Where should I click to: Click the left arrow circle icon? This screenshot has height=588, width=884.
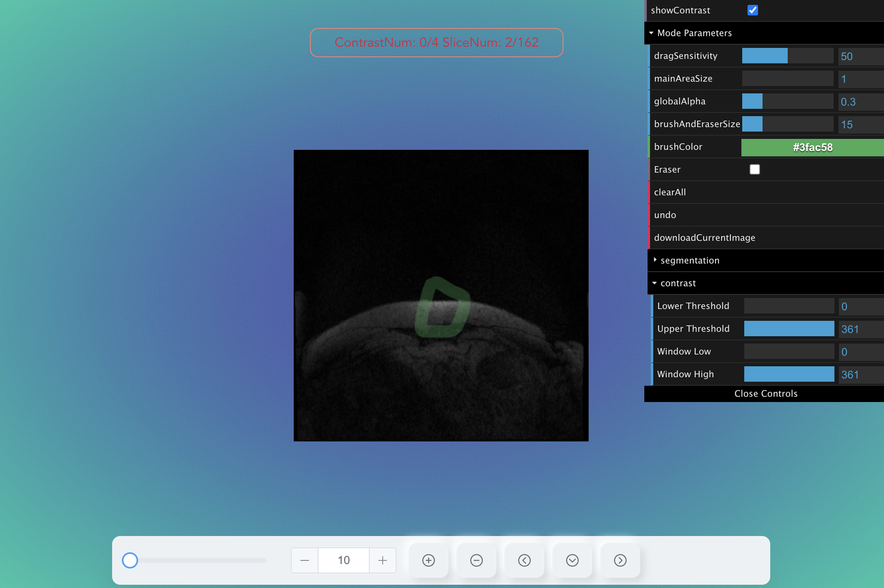(524, 560)
